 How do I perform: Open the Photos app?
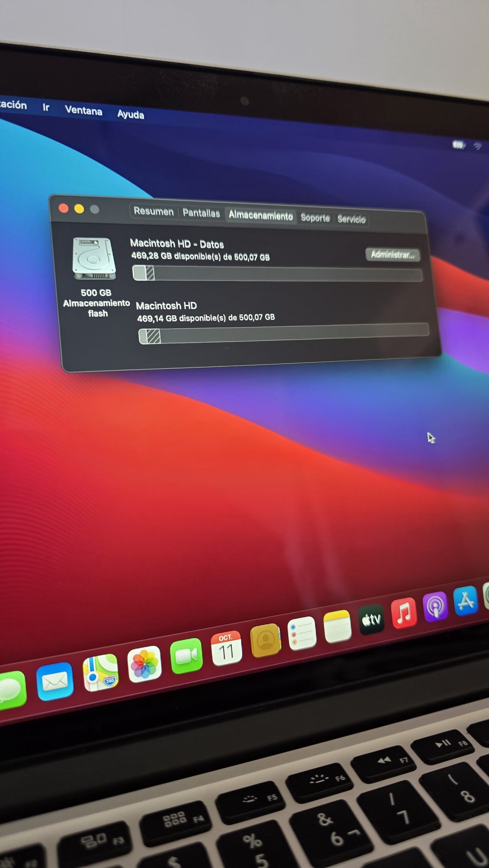(144, 664)
